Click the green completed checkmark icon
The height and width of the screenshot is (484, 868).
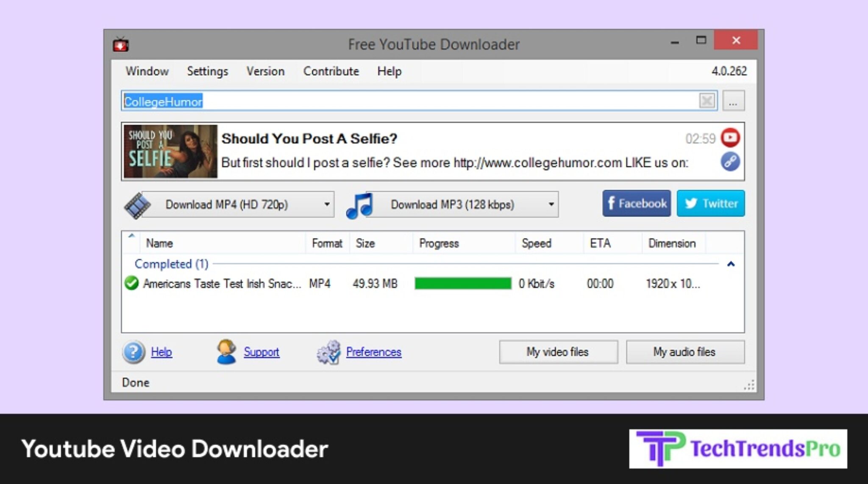(x=132, y=283)
